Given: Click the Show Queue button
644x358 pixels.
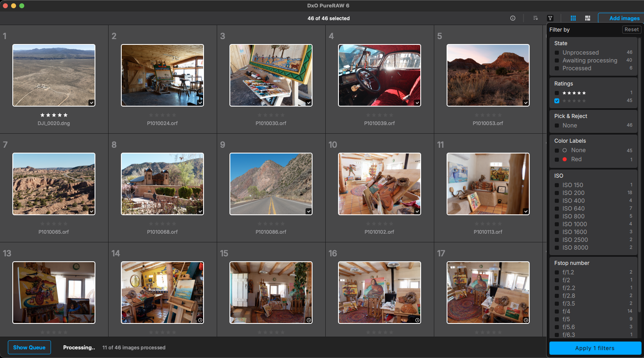Looking at the screenshot, I should [29, 347].
